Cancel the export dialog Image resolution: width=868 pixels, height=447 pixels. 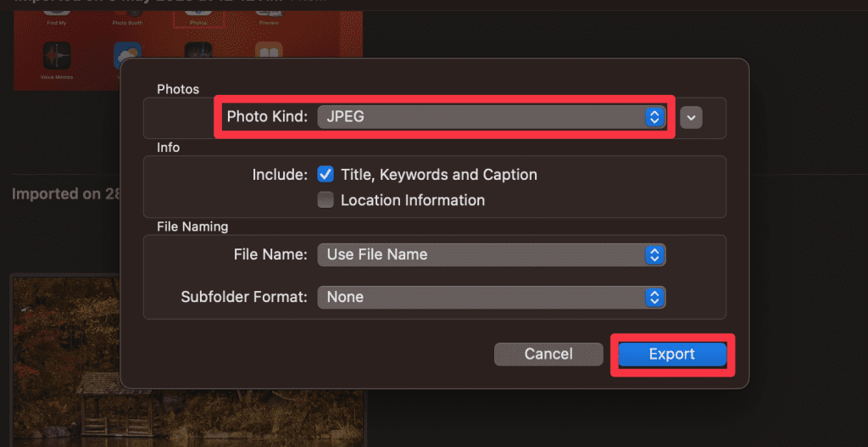(548, 354)
